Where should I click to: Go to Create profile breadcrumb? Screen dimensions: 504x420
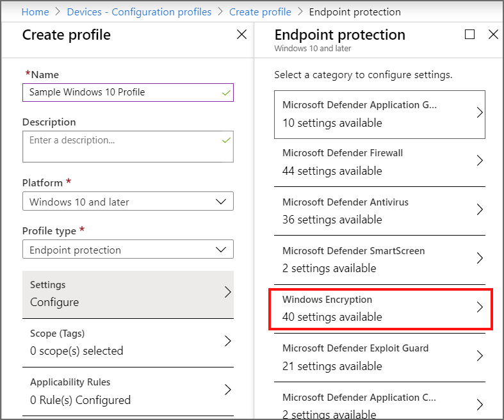coord(261,12)
